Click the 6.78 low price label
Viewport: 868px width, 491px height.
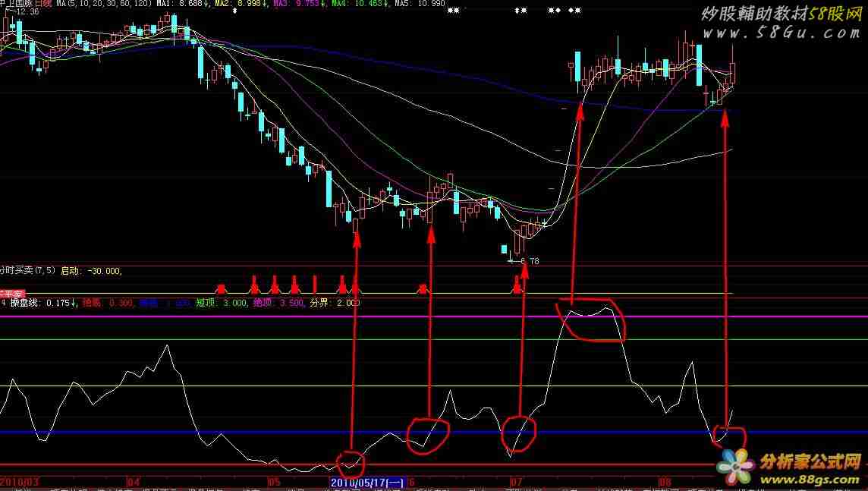point(530,261)
